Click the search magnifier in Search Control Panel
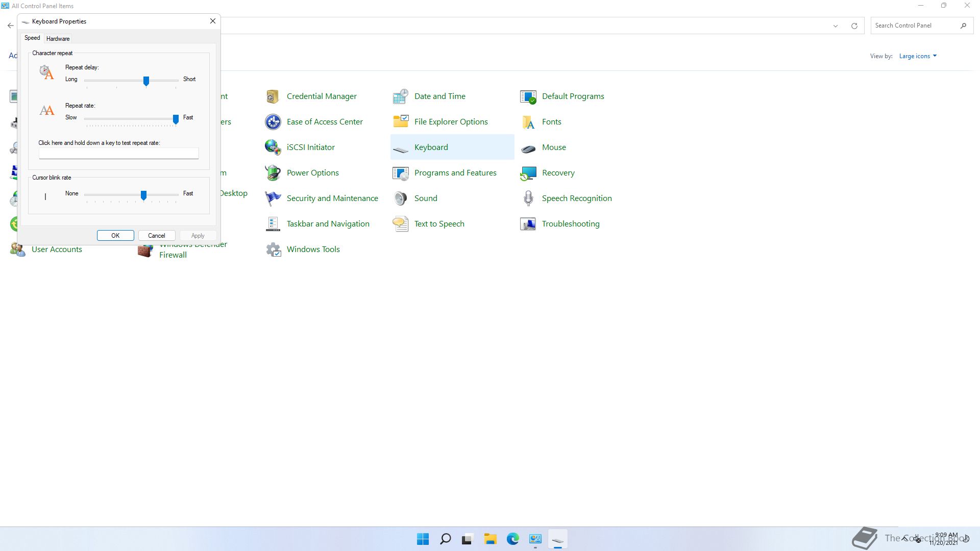Image resolution: width=980 pixels, height=551 pixels. pyautogui.click(x=963, y=26)
